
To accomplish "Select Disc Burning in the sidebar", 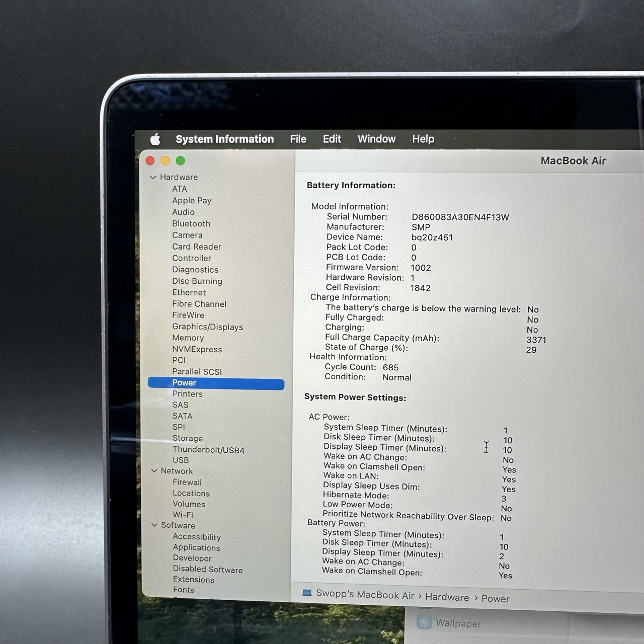I will [x=197, y=281].
